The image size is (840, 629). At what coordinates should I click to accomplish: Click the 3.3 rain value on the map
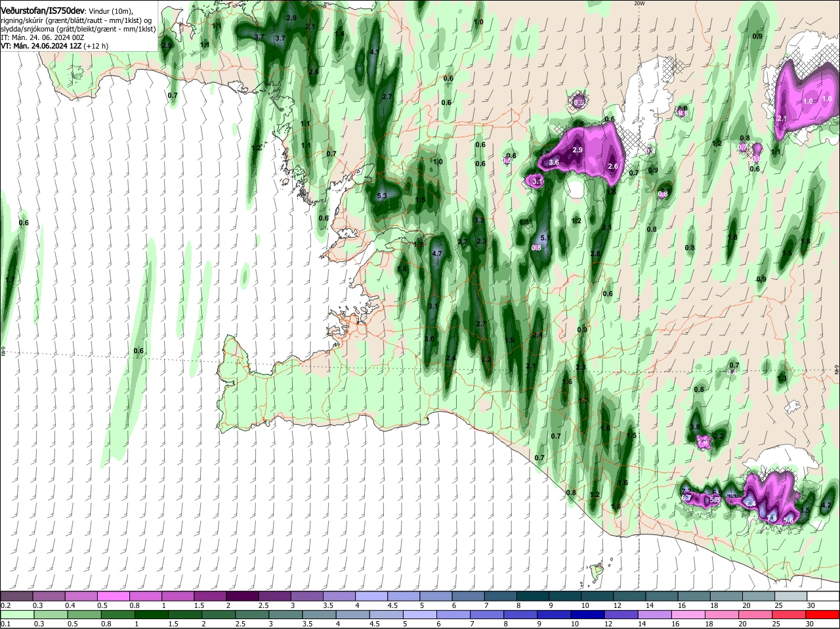[x=479, y=221]
